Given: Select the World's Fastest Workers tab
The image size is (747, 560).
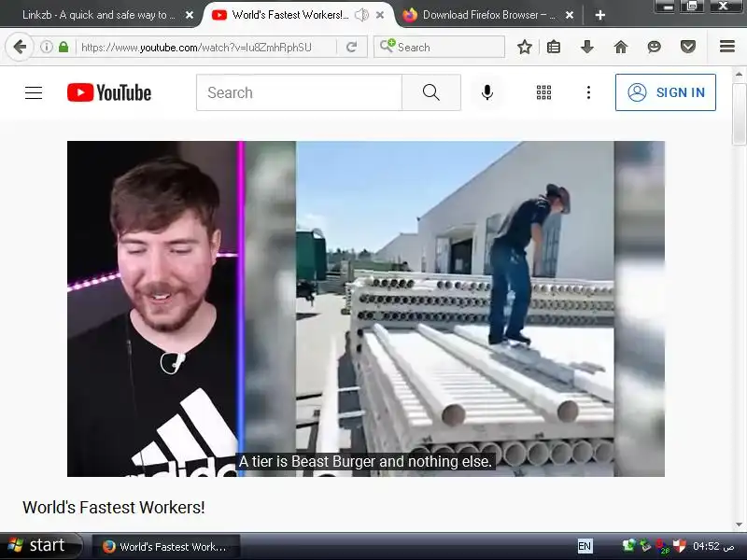Looking at the screenshot, I should (290, 15).
